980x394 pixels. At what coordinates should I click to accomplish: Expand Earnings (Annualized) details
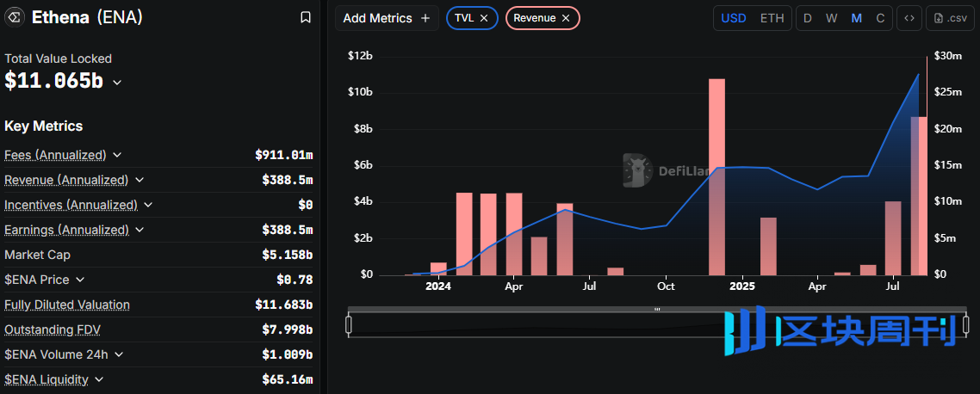pos(140,230)
